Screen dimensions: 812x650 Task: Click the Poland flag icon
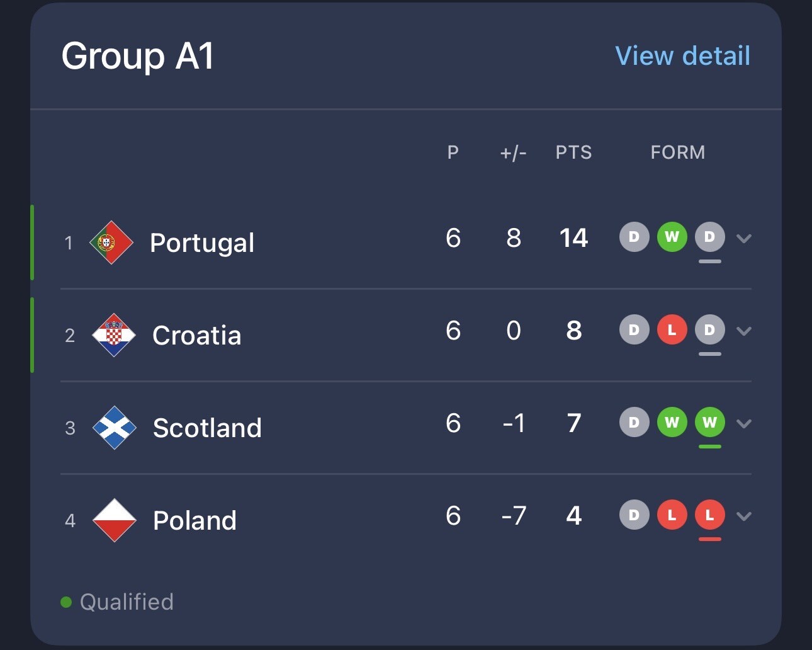point(115,520)
